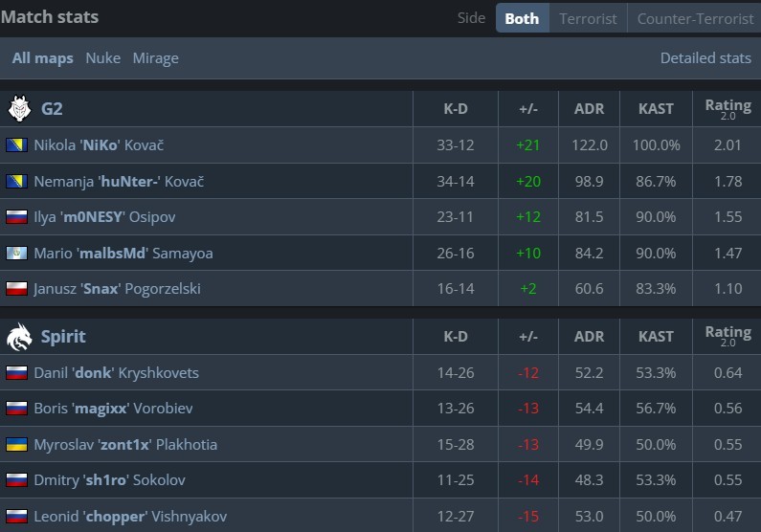Click the Polish flag next to Snax
Image resolution: width=761 pixels, height=532 pixels.
(x=16, y=289)
